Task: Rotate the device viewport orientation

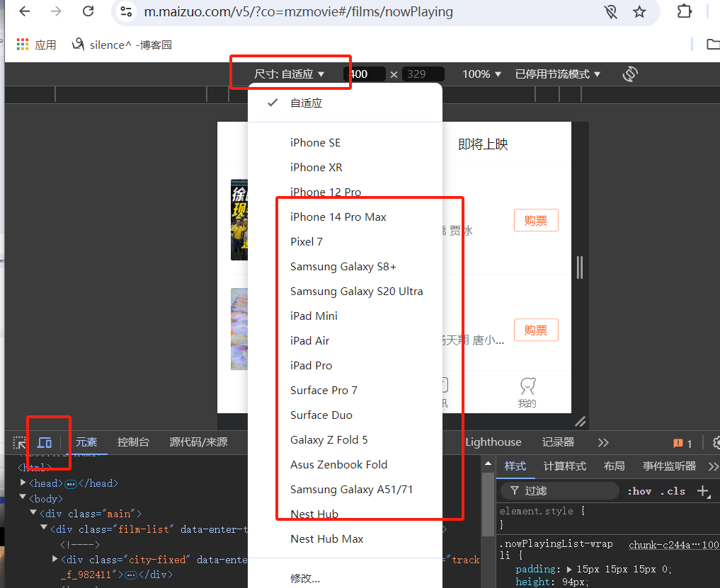Action: pyautogui.click(x=630, y=74)
